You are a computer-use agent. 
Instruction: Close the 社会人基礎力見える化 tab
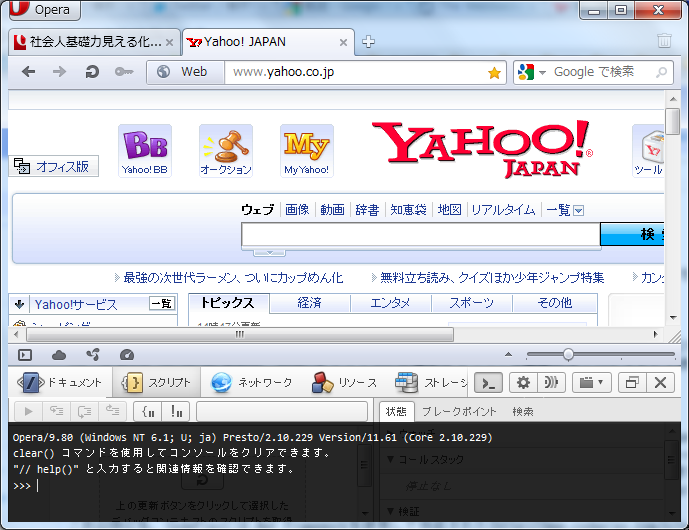coord(169,42)
